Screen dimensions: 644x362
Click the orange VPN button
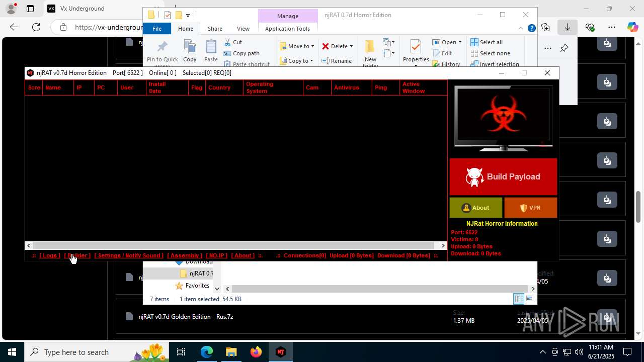coord(530,208)
